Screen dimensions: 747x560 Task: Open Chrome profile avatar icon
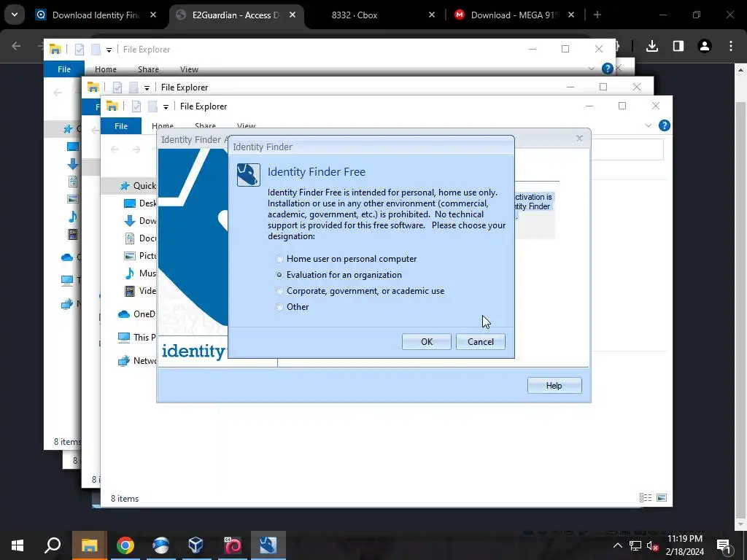pos(704,46)
